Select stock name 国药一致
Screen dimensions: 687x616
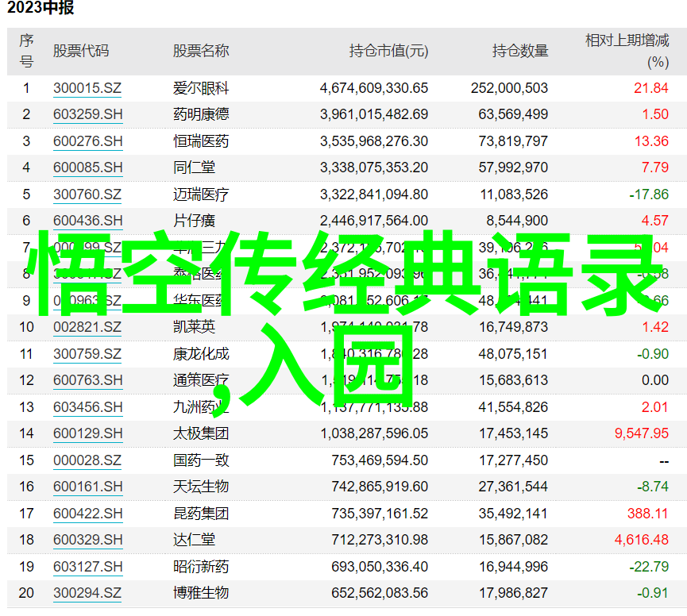201,460
